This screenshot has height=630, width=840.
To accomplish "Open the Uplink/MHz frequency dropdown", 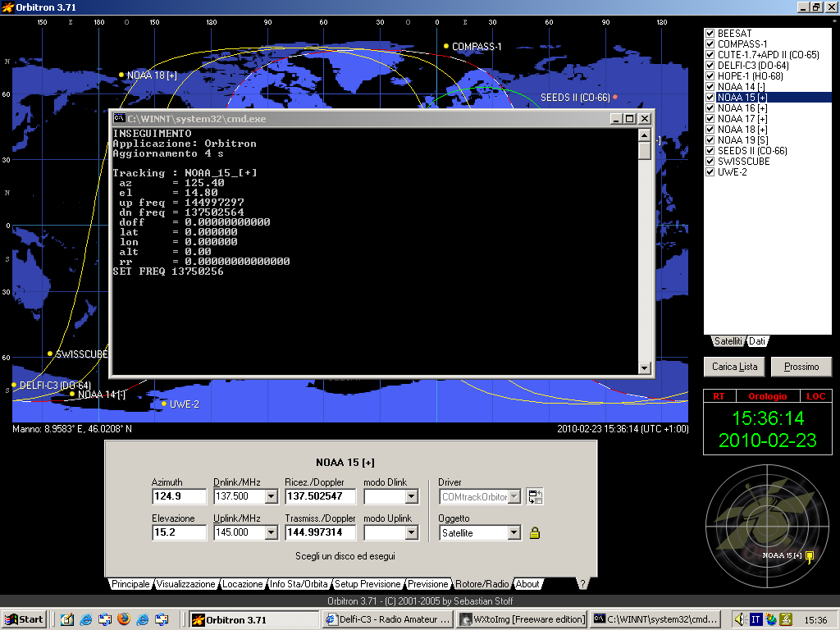I will 271,532.
